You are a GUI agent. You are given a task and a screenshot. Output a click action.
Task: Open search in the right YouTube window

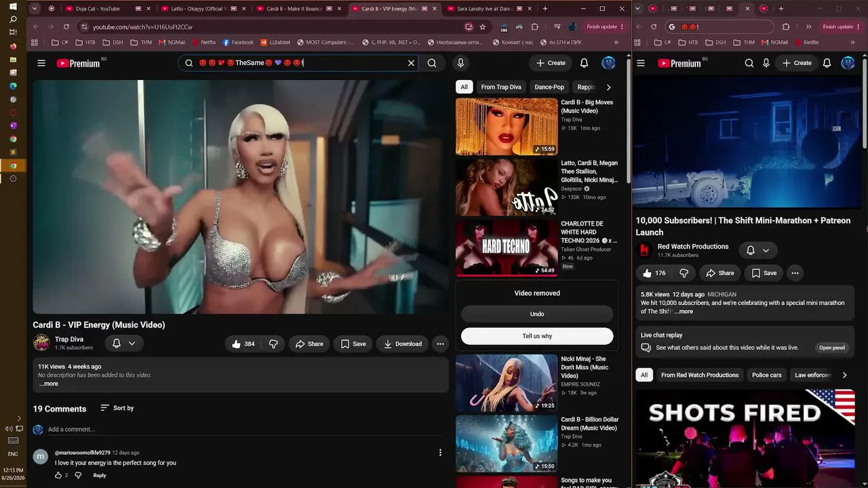pos(749,63)
